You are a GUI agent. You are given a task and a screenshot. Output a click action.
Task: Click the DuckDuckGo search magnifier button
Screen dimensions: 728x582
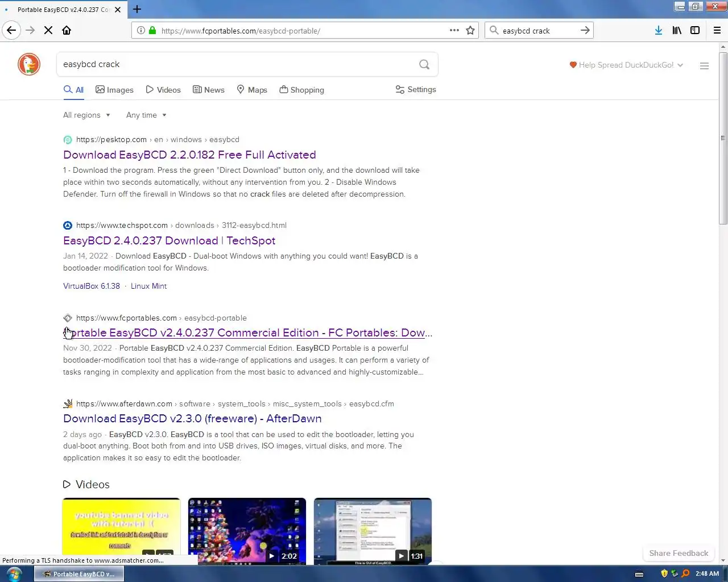[x=424, y=64]
